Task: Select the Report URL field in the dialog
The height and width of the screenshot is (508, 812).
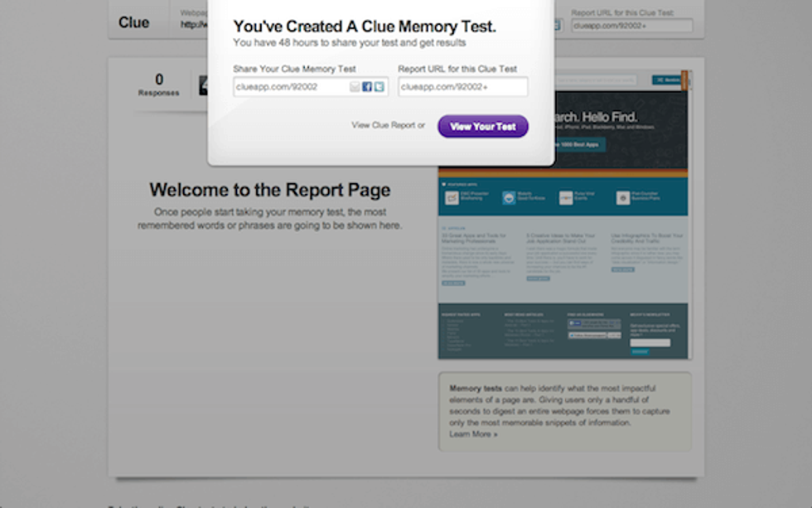Action: pos(463,87)
